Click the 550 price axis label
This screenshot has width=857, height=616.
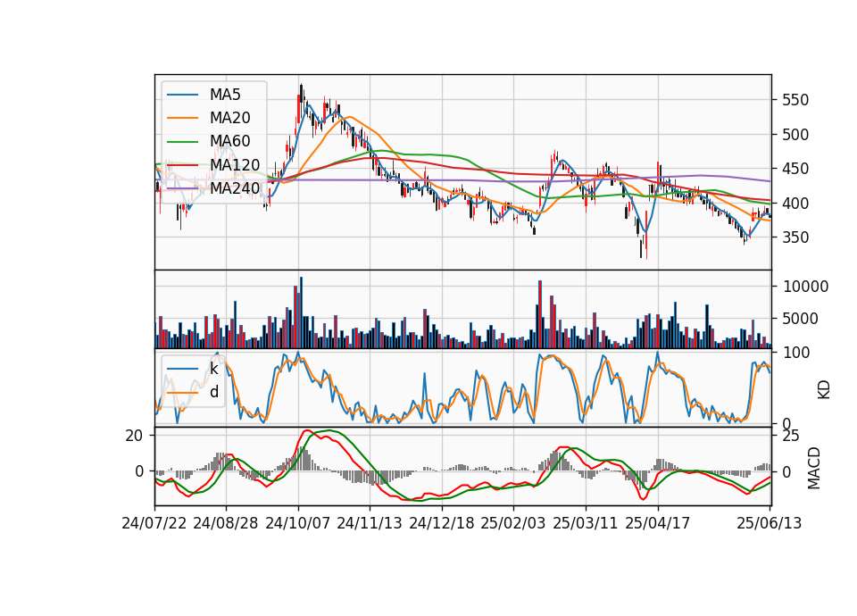(x=795, y=100)
